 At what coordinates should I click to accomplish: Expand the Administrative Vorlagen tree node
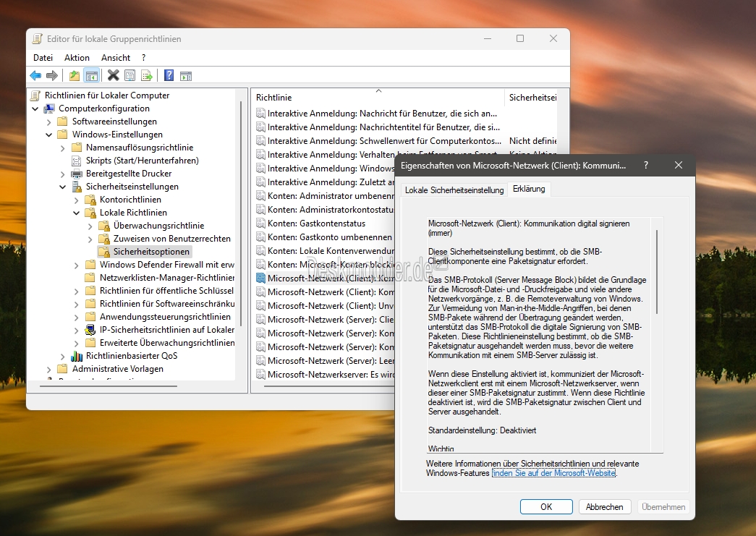[48, 369]
